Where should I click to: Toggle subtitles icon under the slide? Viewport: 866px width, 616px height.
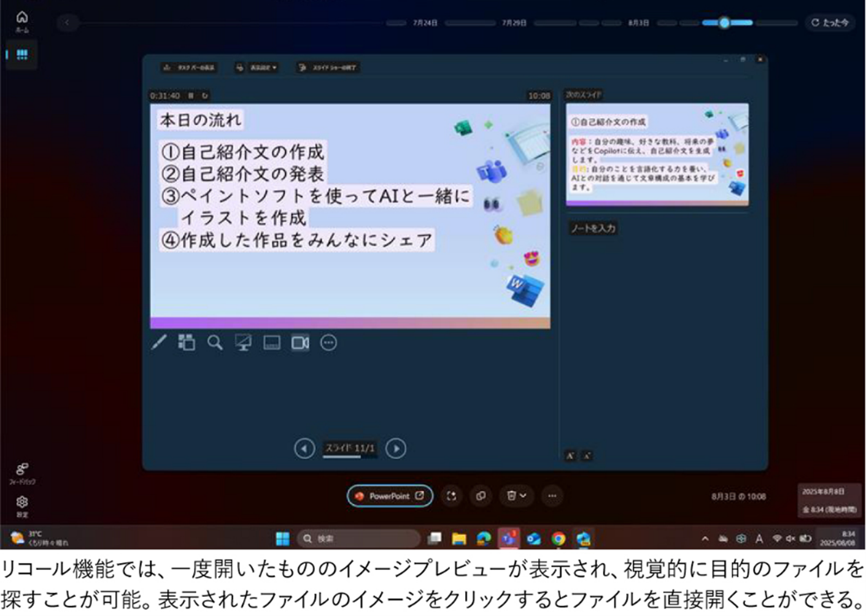(272, 342)
